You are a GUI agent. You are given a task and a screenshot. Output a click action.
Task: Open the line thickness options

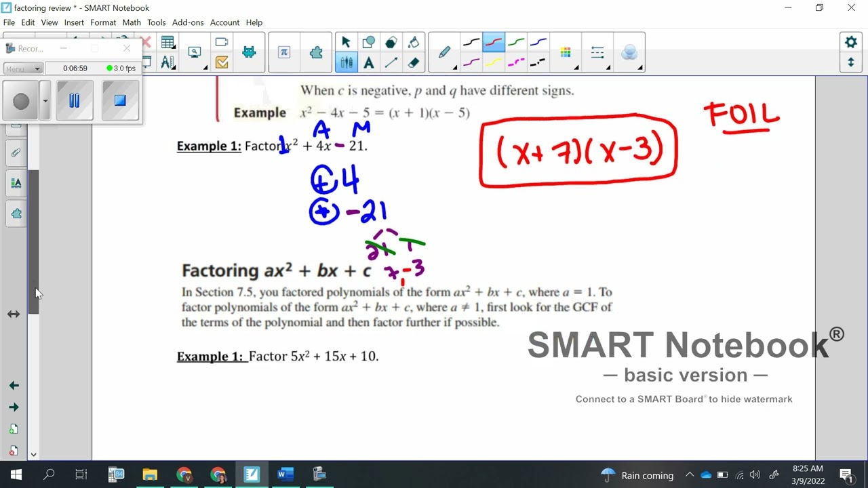click(597, 52)
